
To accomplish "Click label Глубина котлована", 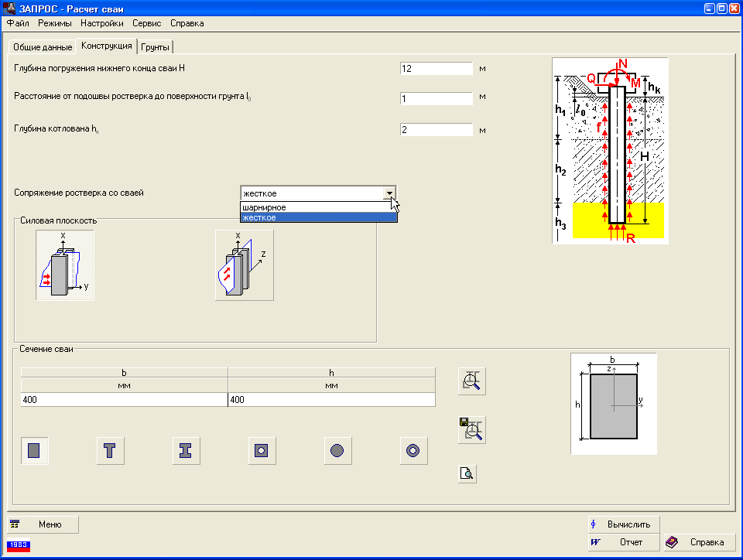I will click(56, 128).
